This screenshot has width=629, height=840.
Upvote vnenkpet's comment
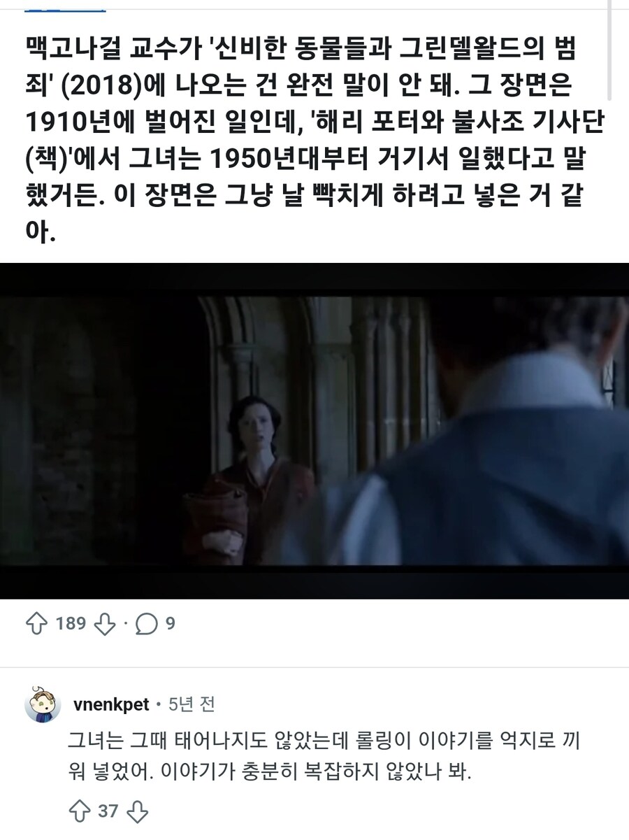click(x=81, y=811)
